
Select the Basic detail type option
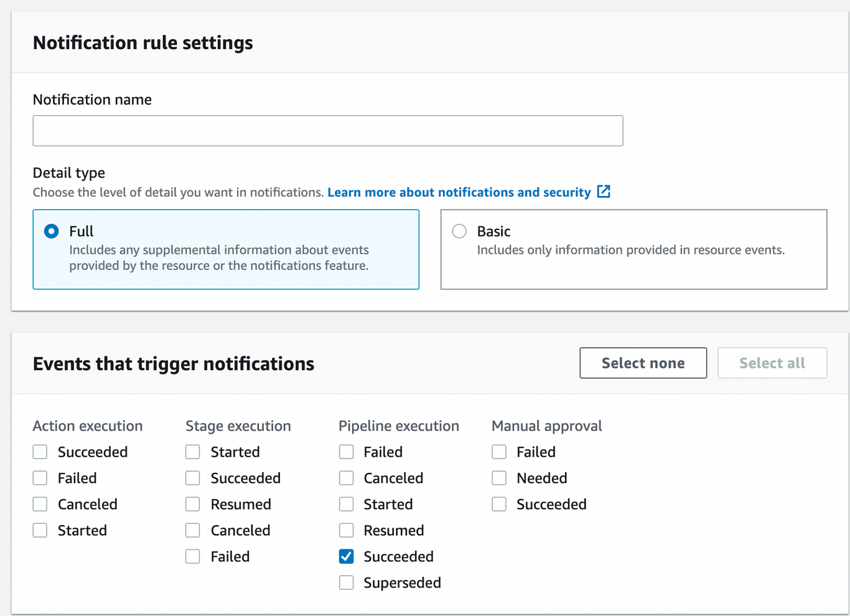click(x=459, y=231)
